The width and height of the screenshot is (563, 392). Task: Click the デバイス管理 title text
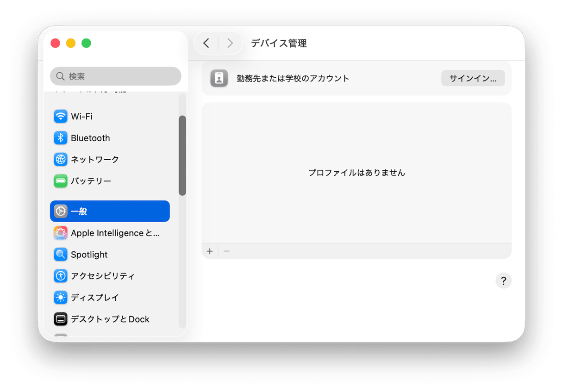(279, 43)
